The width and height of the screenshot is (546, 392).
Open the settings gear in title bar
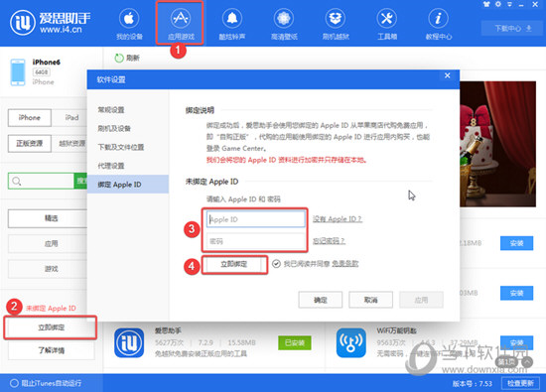tap(498, 4)
